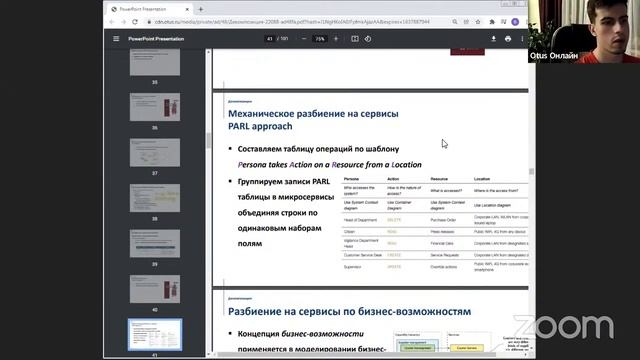Toggle the PDF sidebar hamburger menu
Screen dimensions: 640x360
tap(116, 39)
